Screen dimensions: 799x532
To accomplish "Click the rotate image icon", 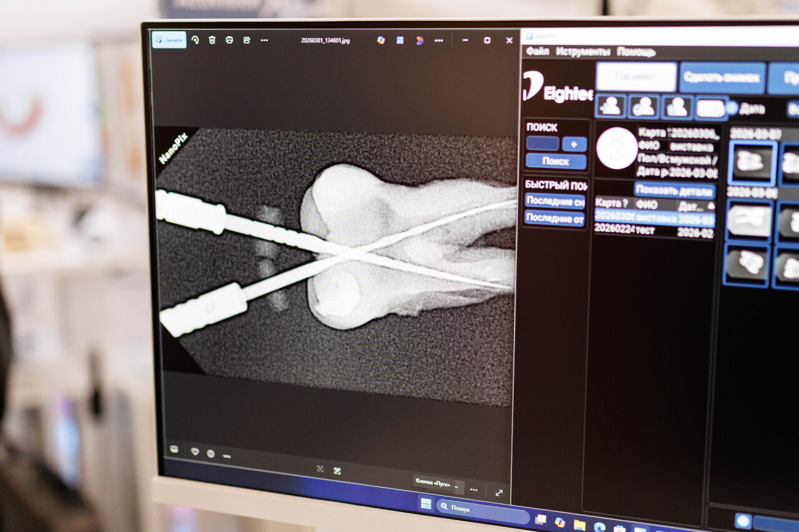I will click(195, 40).
